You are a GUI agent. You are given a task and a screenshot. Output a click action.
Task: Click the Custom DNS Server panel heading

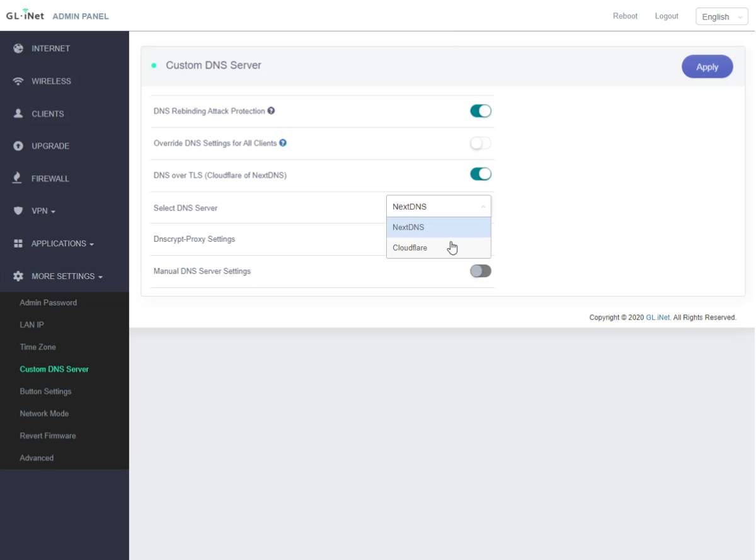pyautogui.click(x=214, y=66)
